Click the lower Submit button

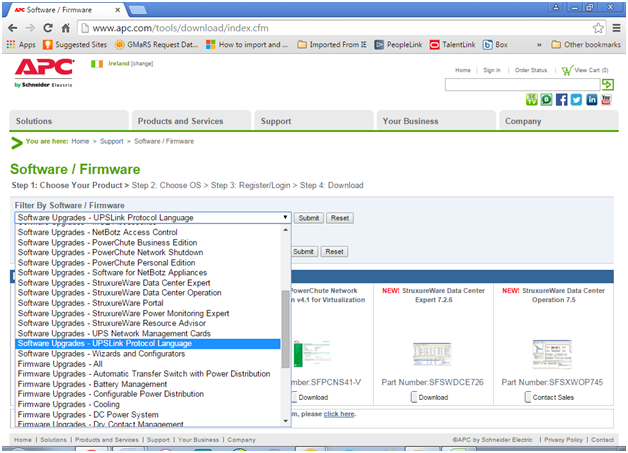303,252
